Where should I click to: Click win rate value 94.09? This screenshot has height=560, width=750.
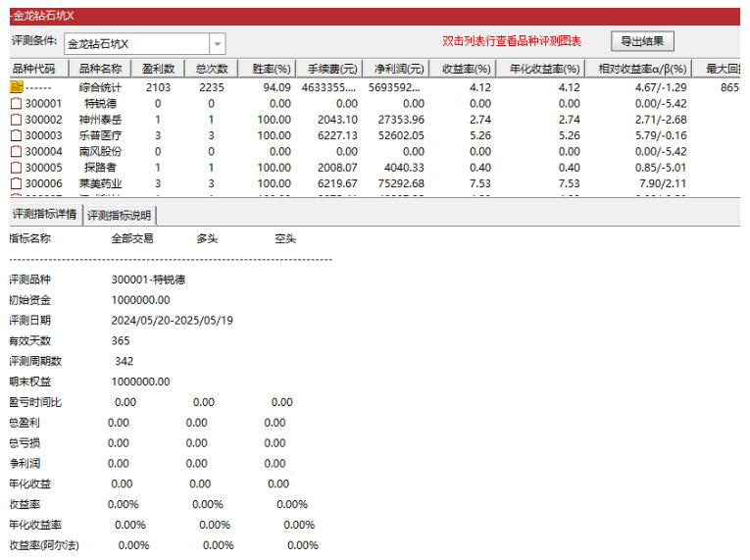point(276,87)
